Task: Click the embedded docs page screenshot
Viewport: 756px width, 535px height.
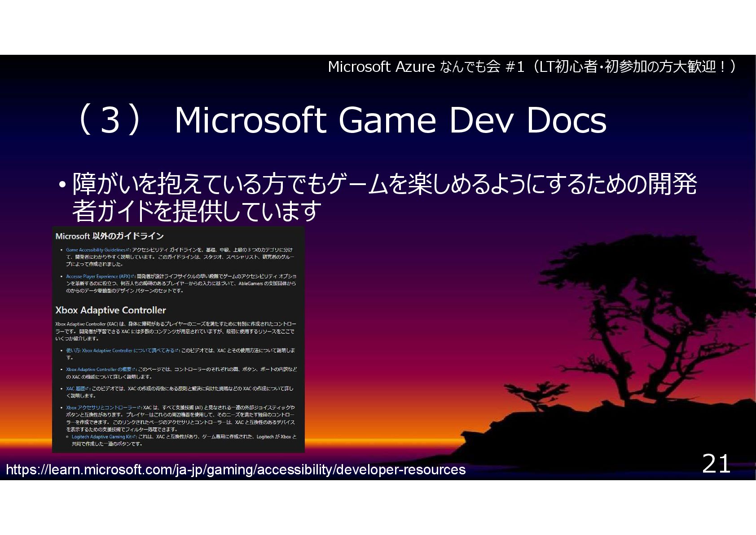Action: point(178,339)
